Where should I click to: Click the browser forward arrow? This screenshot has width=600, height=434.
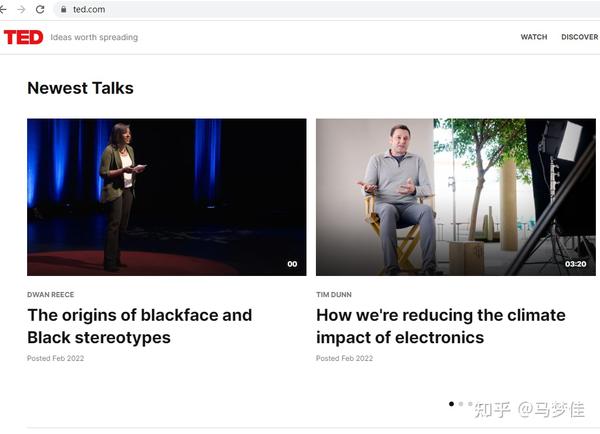click(21, 9)
